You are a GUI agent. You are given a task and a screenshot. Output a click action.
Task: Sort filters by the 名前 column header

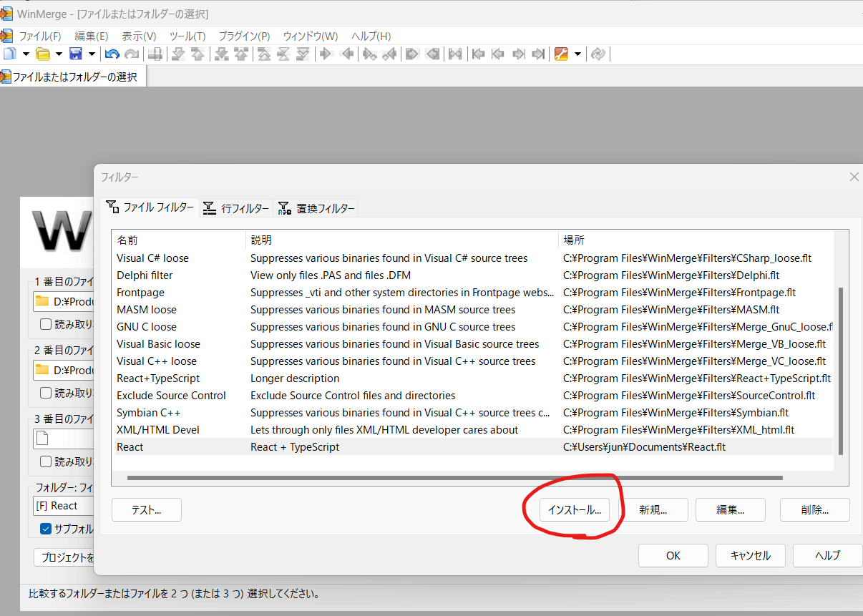pyautogui.click(x=179, y=240)
